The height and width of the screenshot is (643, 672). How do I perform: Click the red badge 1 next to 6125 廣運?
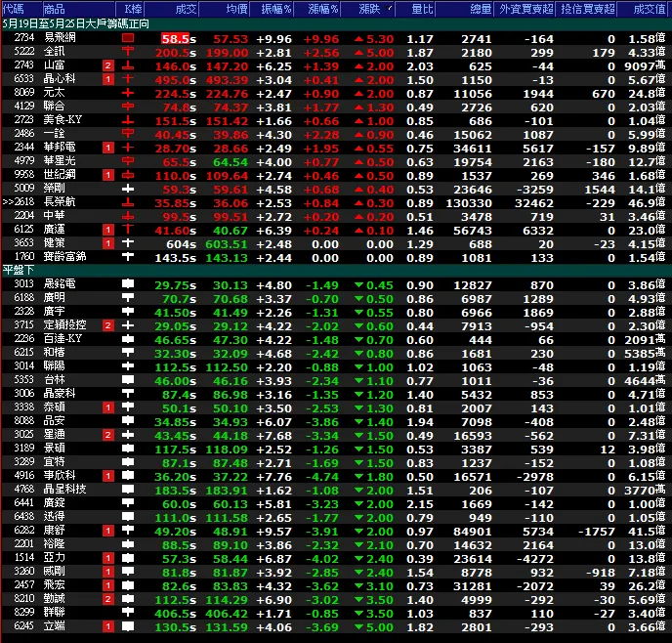[108, 230]
